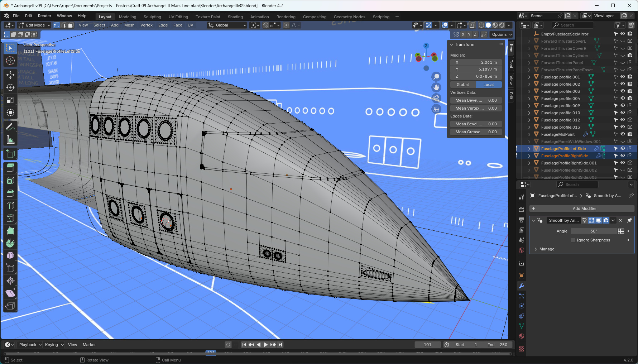Viewport: 638px width, 364px height.
Task: Select the Cursor tool in the toolbar
Action: click(10, 61)
